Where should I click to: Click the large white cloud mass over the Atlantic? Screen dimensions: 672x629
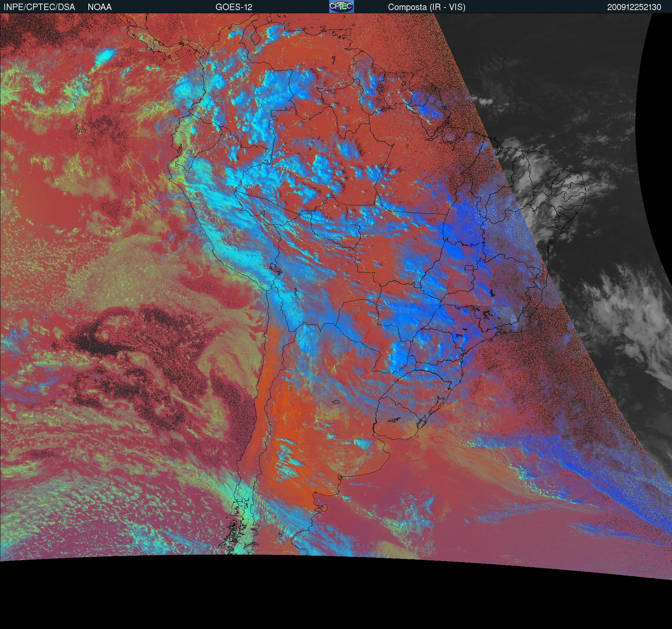click(x=618, y=316)
